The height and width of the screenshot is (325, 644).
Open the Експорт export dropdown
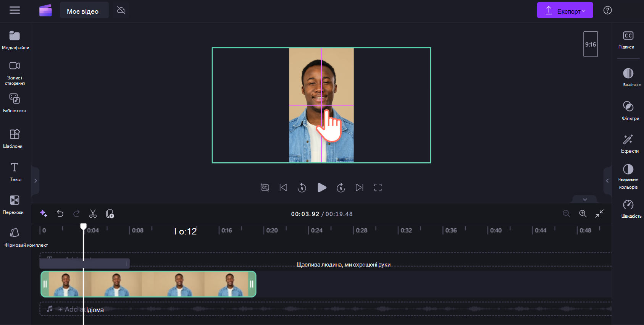point(565,10)
